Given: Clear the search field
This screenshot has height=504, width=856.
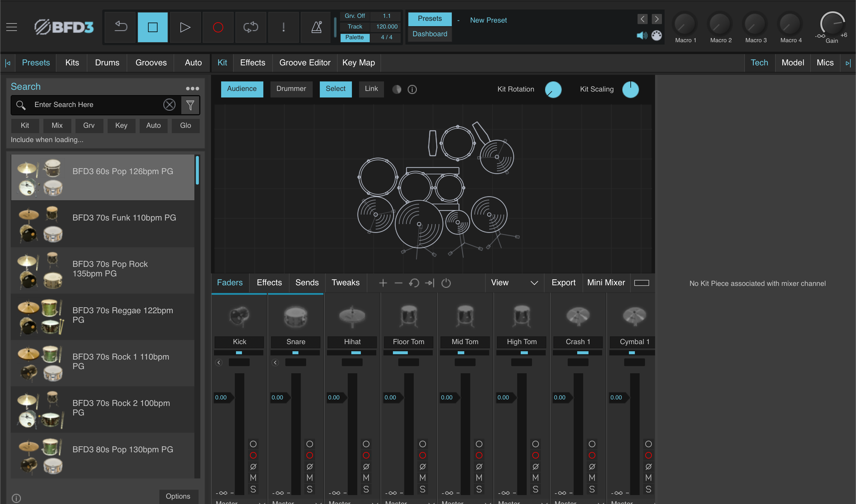Looking at the screenshot, I should [169, 105].
